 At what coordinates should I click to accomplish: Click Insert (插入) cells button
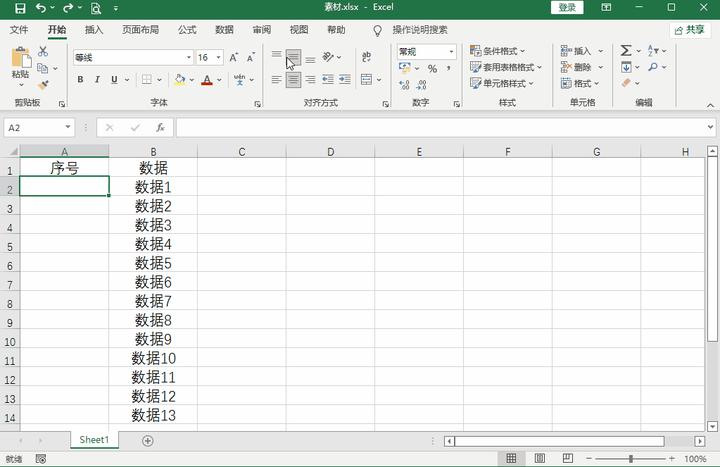tap(576, 51)
